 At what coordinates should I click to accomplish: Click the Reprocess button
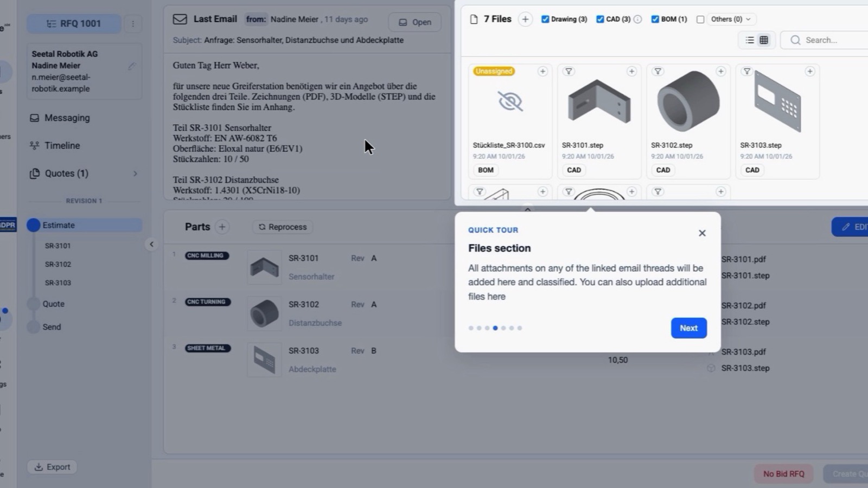pyautogui.click(x=283, y=227)
